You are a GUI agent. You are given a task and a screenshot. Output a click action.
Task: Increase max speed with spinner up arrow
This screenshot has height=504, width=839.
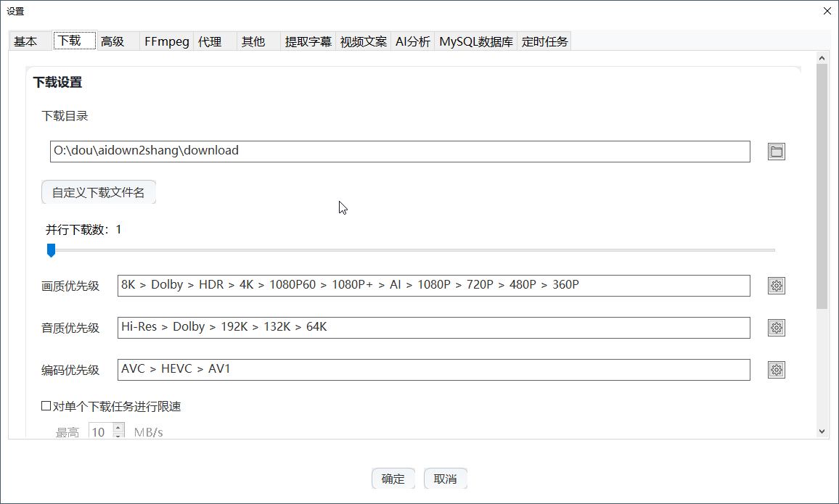pyautogui.click(x=118, y=428)
